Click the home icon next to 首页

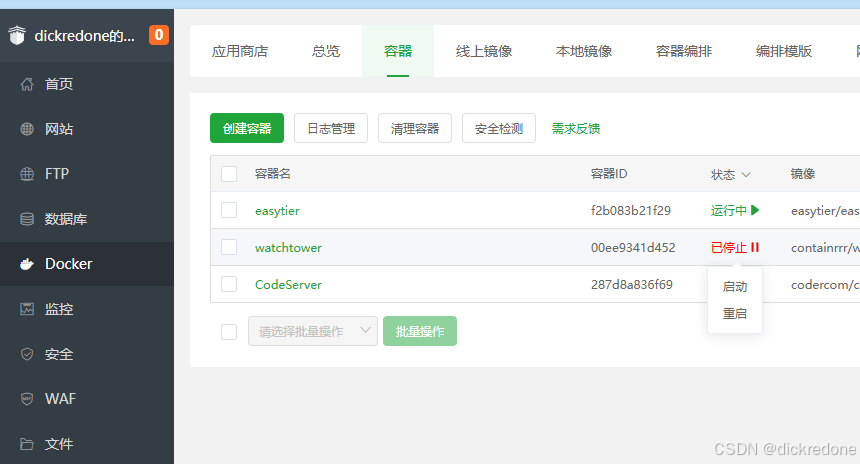pyautogui.click(x=27, y=84)
